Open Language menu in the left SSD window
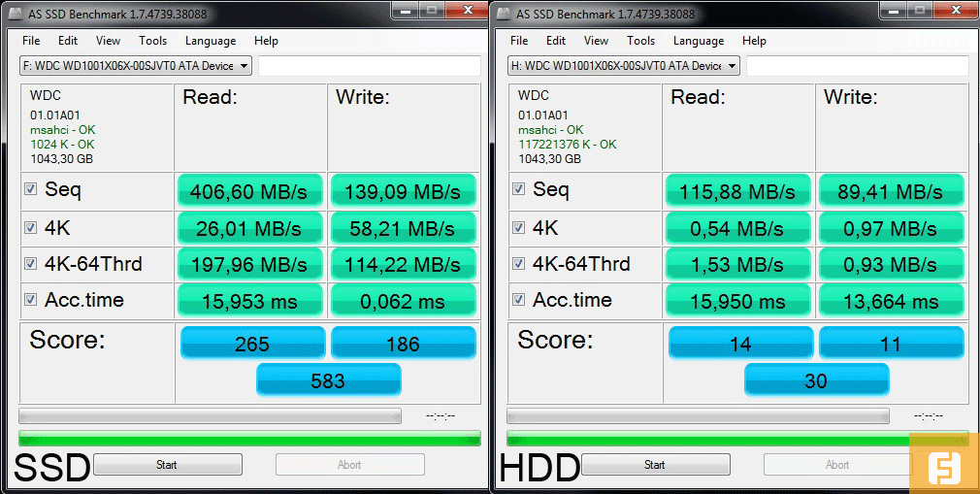Viewport: 980px width, 494px height. [x=211, y=41]
